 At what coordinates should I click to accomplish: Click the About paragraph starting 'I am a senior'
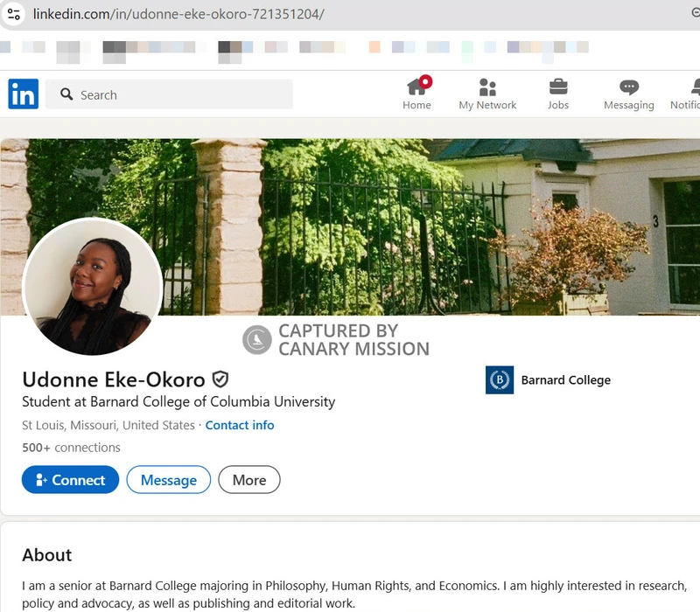coord(354,595)
